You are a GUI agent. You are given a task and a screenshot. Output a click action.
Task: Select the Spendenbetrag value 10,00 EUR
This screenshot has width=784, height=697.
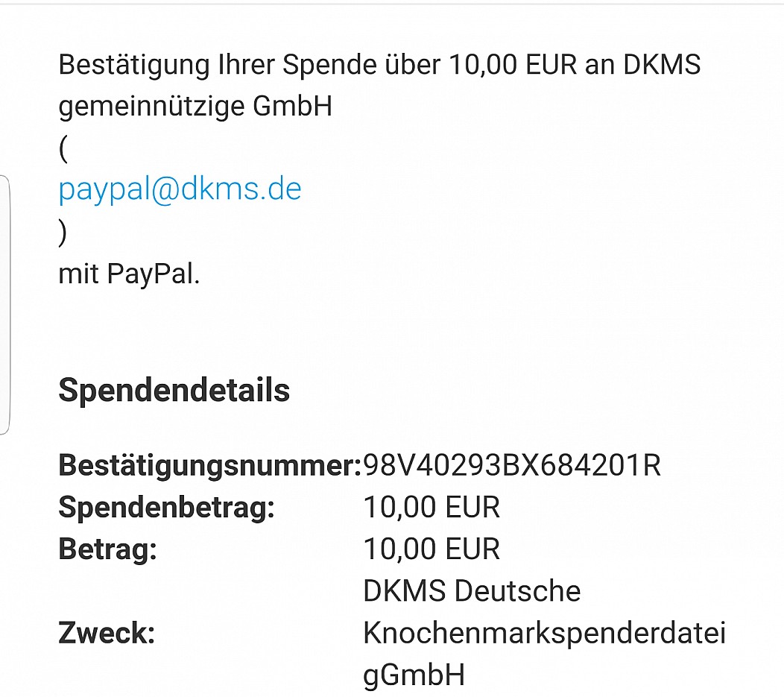coord(431,508)
